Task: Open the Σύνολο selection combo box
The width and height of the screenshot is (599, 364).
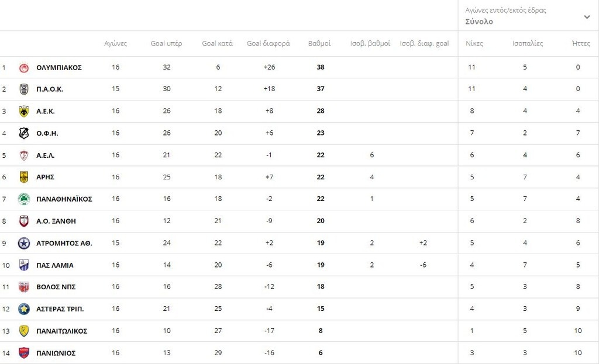Action: pos(528,16)
